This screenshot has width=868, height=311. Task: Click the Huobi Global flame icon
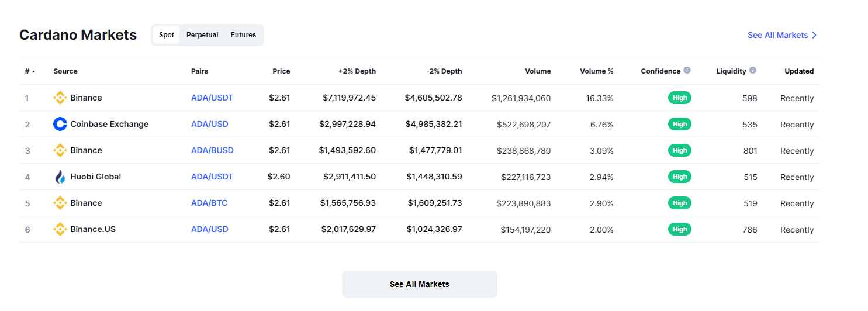point(60,177)
